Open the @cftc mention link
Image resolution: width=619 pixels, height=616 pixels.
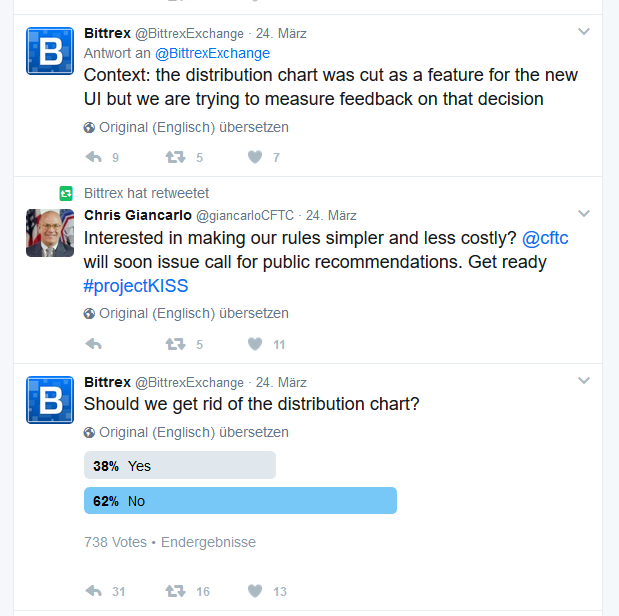click(545, 238)
